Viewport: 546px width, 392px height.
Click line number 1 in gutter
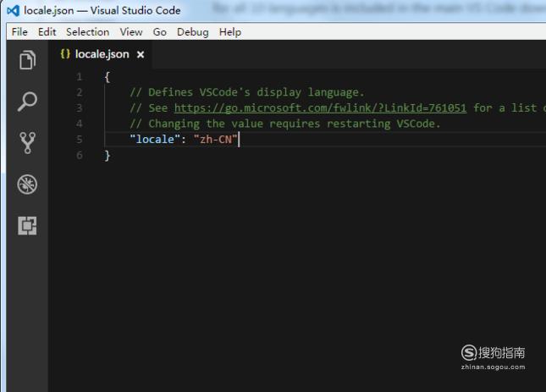(80, 76)
